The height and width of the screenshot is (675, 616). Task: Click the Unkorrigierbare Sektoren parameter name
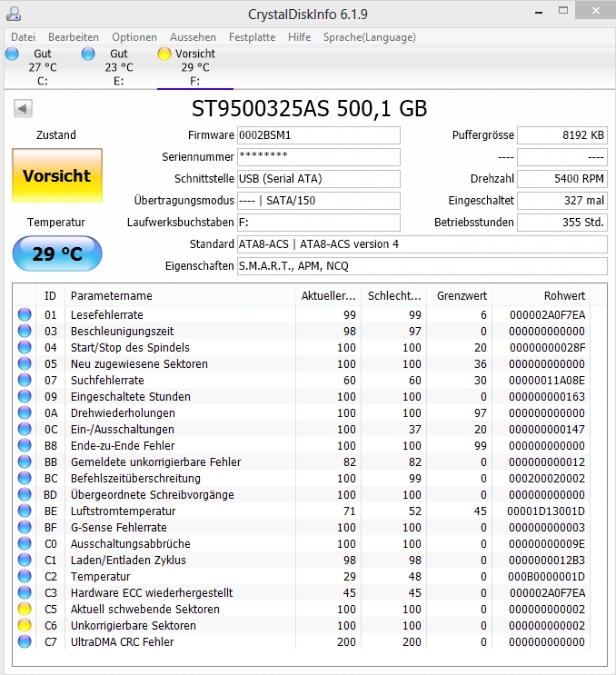tap(134, 626)
